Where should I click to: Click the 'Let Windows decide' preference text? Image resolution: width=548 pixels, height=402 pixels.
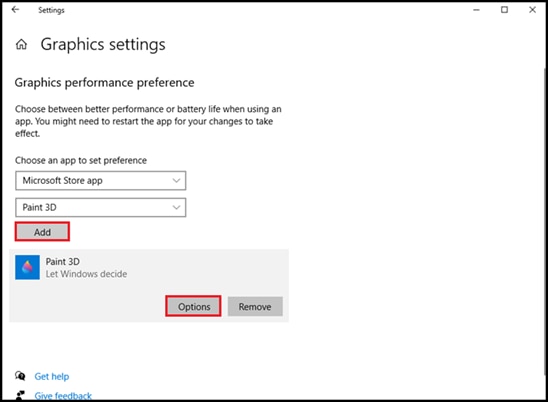[x=86, y=274]
